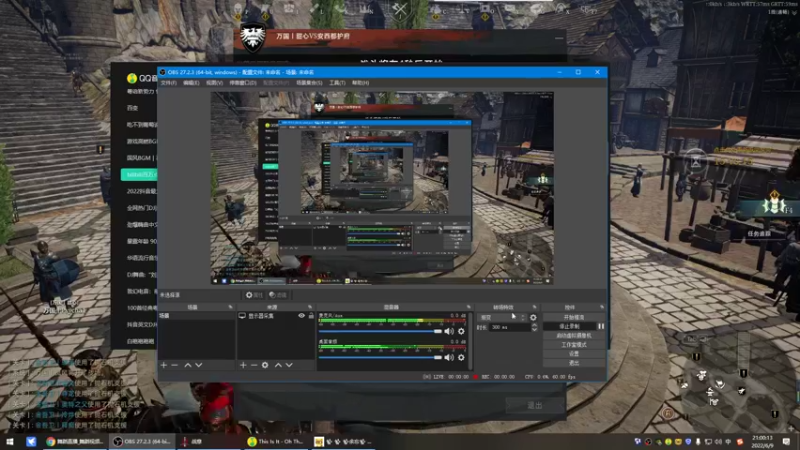Image resolution: width=800 pixels, height=450 pixels.
Task: Click the Start Virtual Camera button
Action: click(x=573, y=336)
